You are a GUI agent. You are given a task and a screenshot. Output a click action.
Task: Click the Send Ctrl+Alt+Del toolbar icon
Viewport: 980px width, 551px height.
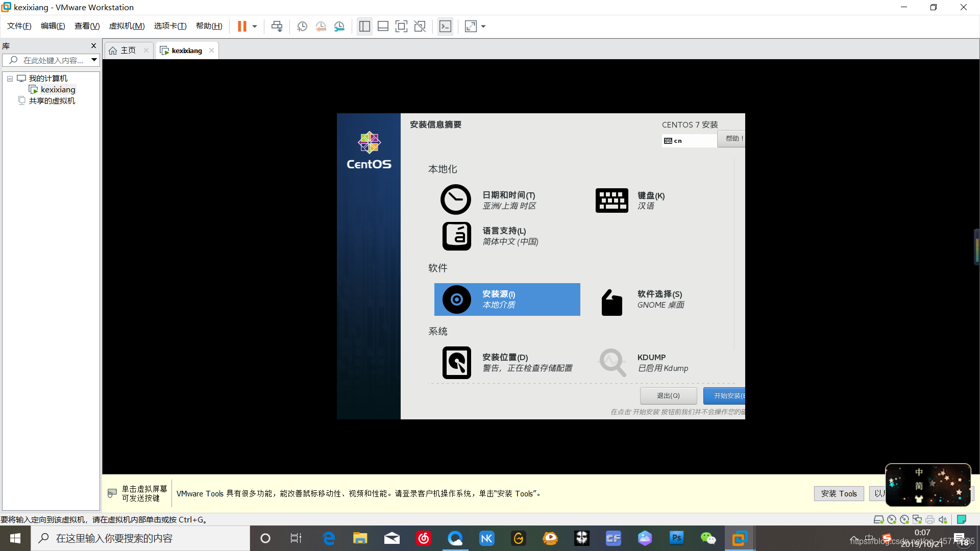277,27
